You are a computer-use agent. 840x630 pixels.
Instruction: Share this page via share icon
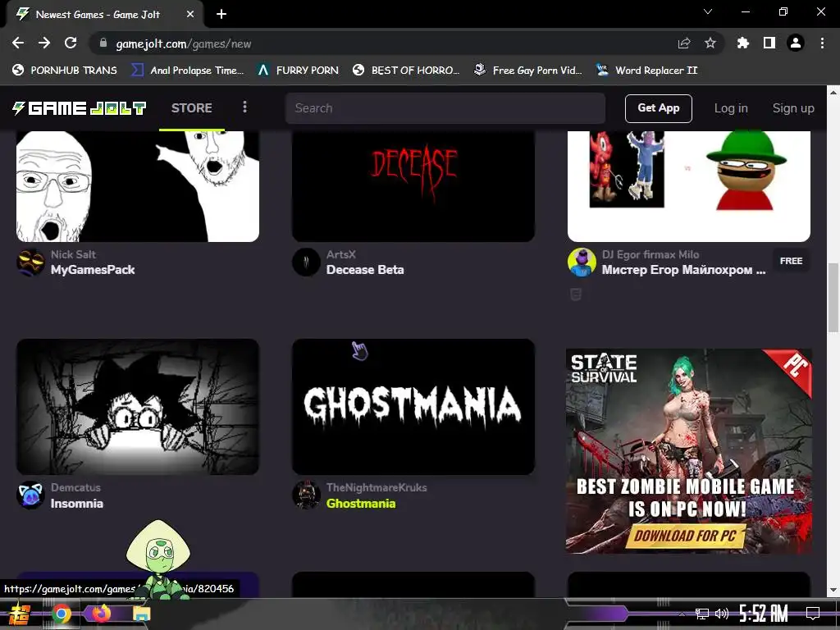click(x=684, y=43)
